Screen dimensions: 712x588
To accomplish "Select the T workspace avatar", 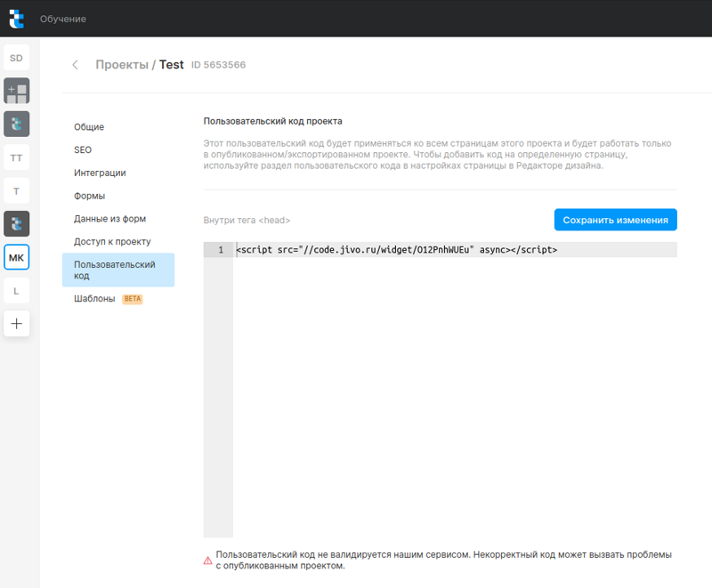I will point(16,190).
